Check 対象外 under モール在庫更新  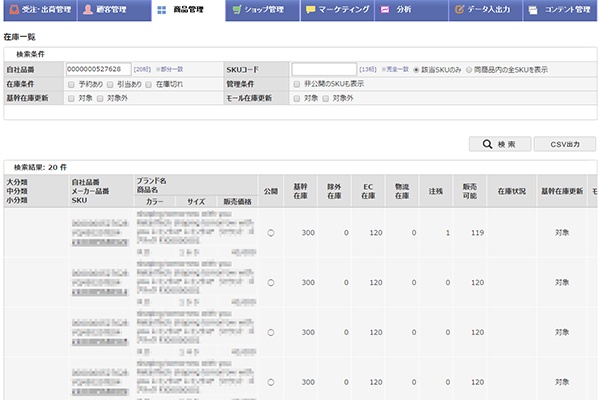pos(326,98)
